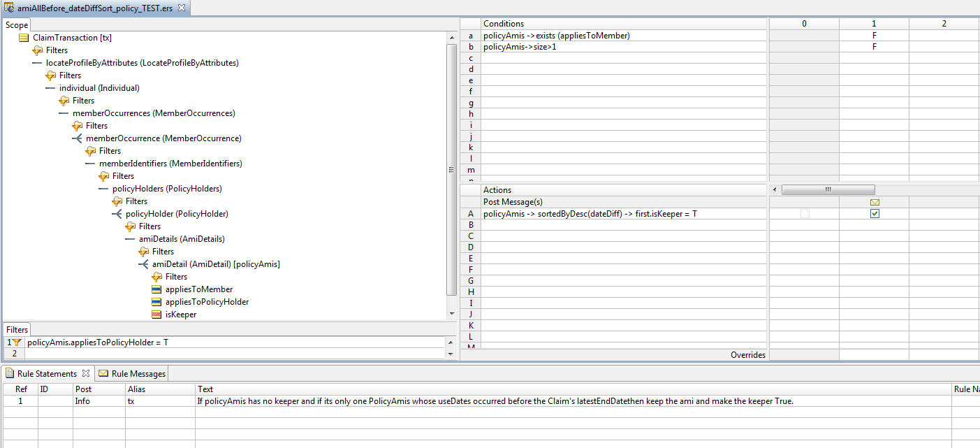Select rule column header 2
Image resolution: width=980 pixels, height=448 pixels.
(944, 24)
